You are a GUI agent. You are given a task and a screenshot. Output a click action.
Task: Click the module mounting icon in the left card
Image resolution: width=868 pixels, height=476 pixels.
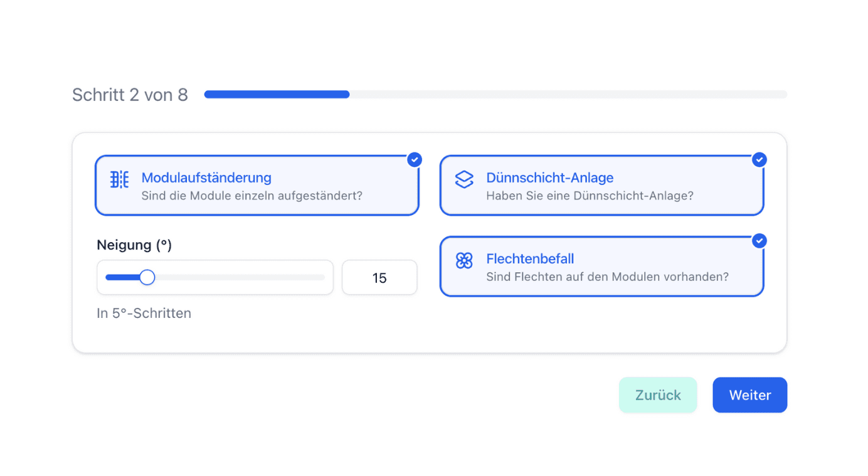pyautogui.click(x=119, y=179)
